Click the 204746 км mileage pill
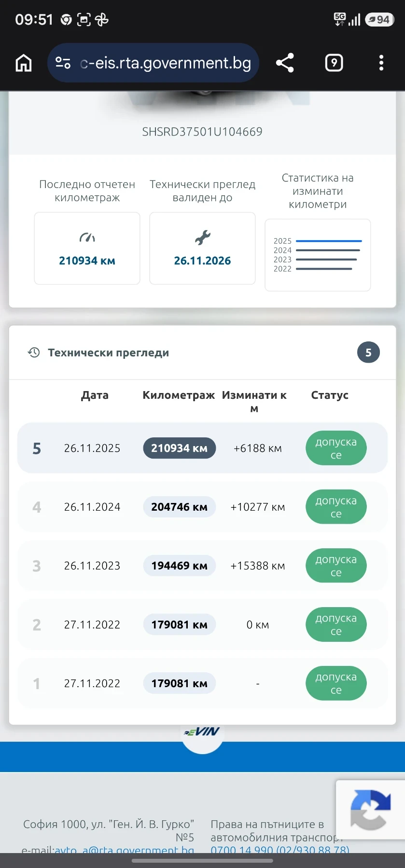This screenshot has width=405, height=868. point(180,507)
